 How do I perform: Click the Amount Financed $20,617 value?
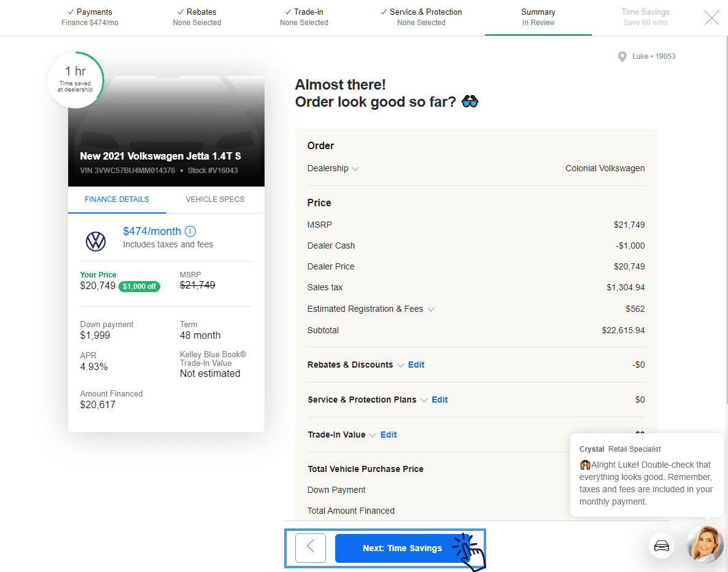point(98,404)
